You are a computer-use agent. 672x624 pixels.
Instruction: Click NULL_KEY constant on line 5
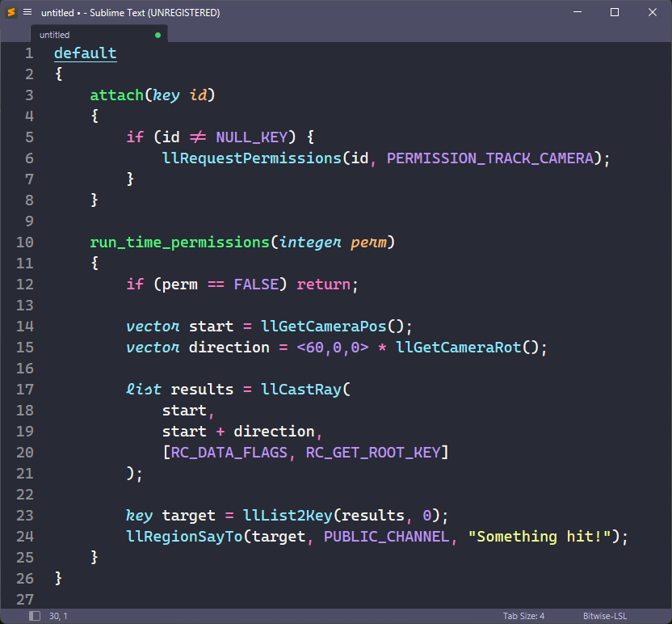pos(251,137)
